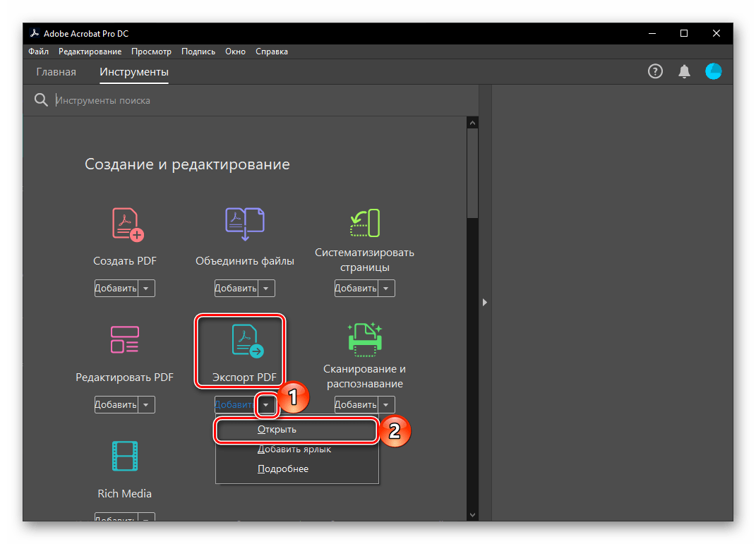
Task: Click the vertical scrollbar thumb
Action: pyautogui.click(x=472, y=174)
